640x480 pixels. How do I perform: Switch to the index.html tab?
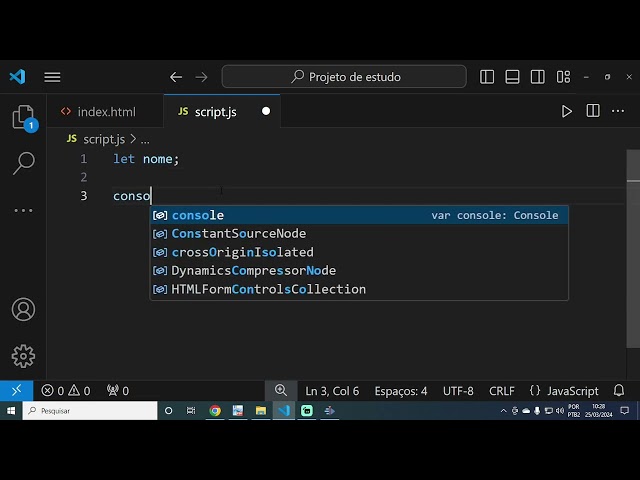point(105,111)
